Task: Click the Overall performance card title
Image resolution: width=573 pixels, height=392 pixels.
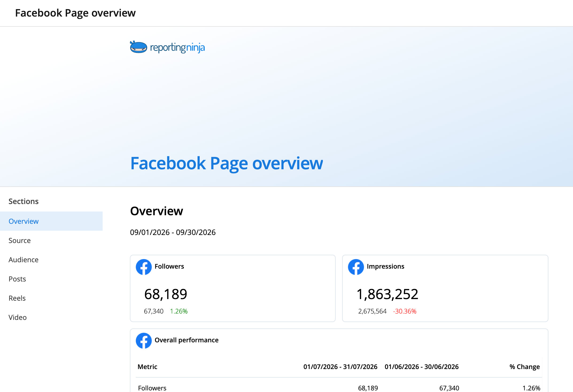Action: (x=187, y=340)
